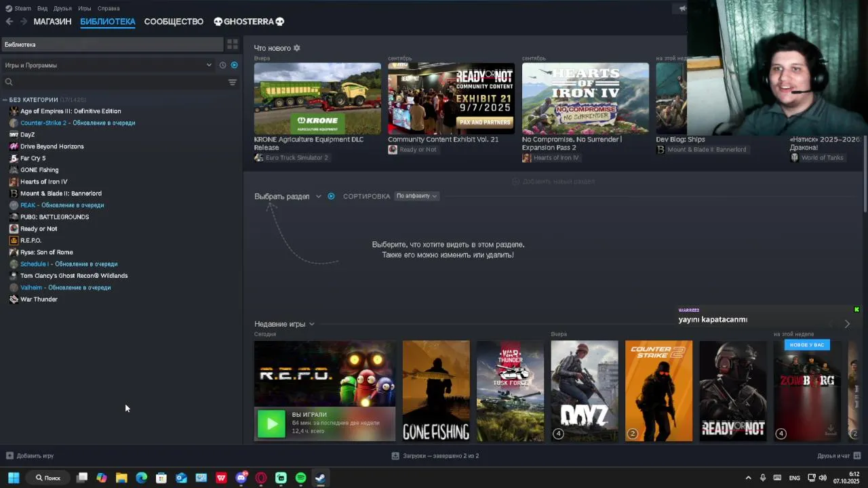Open the Steam menu
This screenshot has width=868, height=488.
(18, 8)
